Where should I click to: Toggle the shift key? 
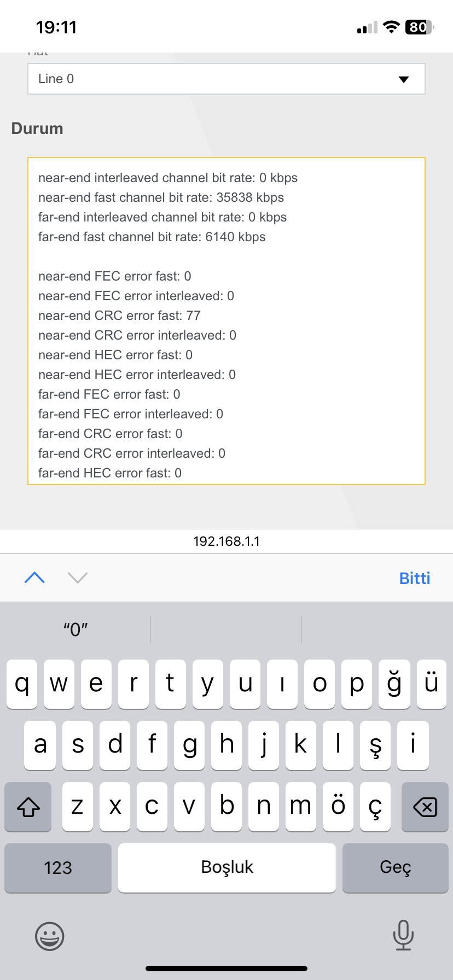(x=28, y=807)
